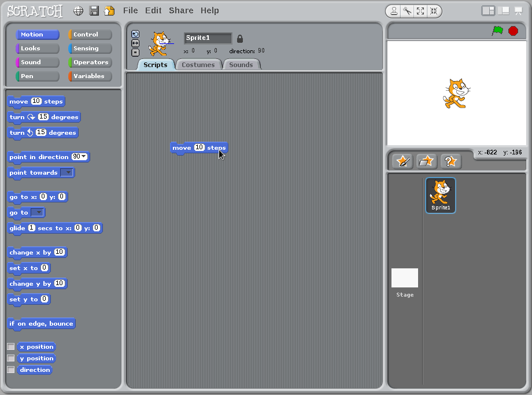
Task: Select the shrink sprite tool
Action: tap(434, 11)
